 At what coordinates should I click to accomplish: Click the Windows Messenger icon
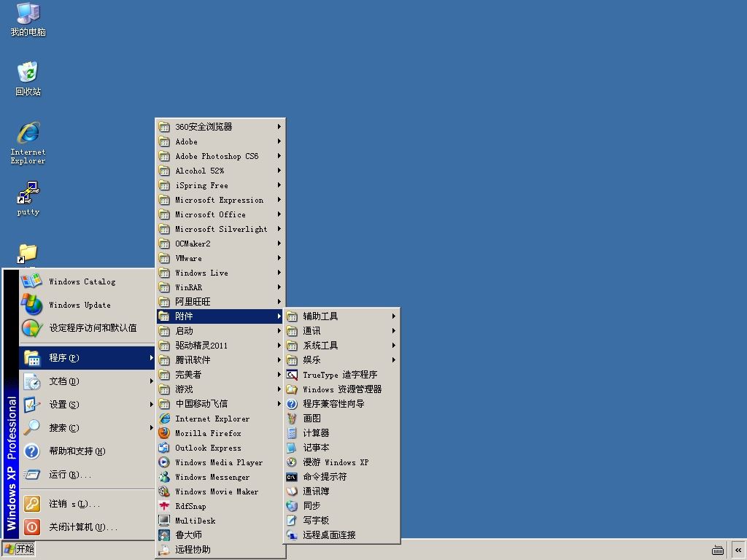(x=164, y=477)
